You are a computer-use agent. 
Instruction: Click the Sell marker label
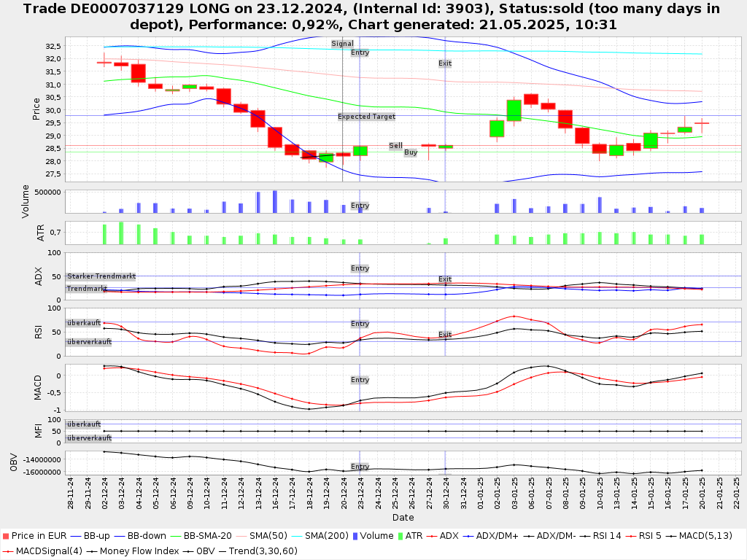coord(395,146)
